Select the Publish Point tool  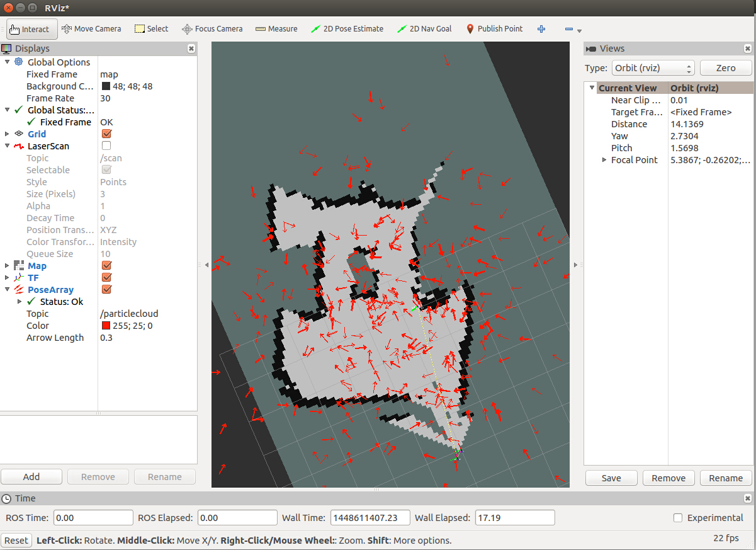click(495, 29)
